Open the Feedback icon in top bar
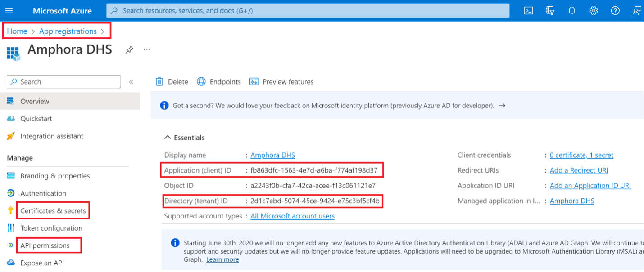The width and height of the screenshot is (644, 272). (637, 11)
